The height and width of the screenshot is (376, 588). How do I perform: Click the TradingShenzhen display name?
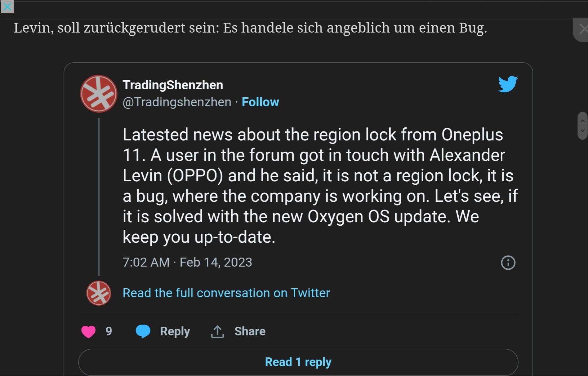click(173, 85)
